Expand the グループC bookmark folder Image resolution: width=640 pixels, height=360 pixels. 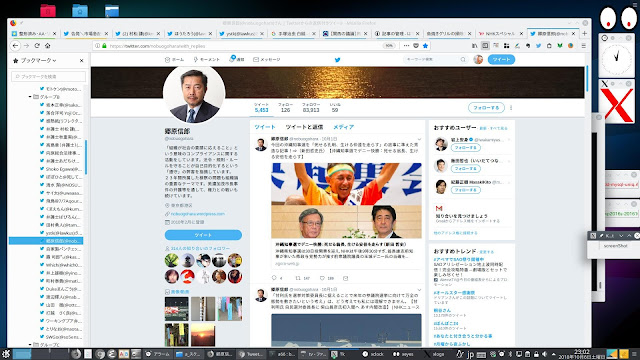30,345
